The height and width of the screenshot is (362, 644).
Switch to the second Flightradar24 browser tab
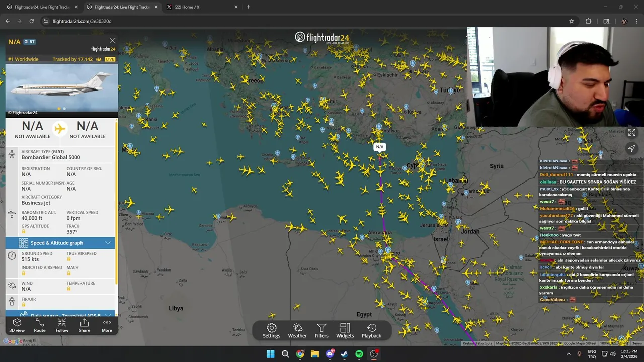122,7
